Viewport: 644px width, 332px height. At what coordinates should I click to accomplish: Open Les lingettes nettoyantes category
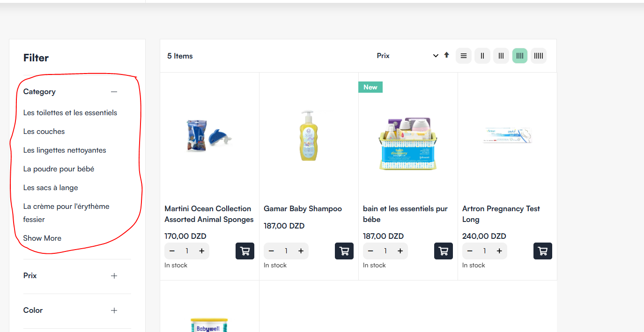tap(65, 150)
